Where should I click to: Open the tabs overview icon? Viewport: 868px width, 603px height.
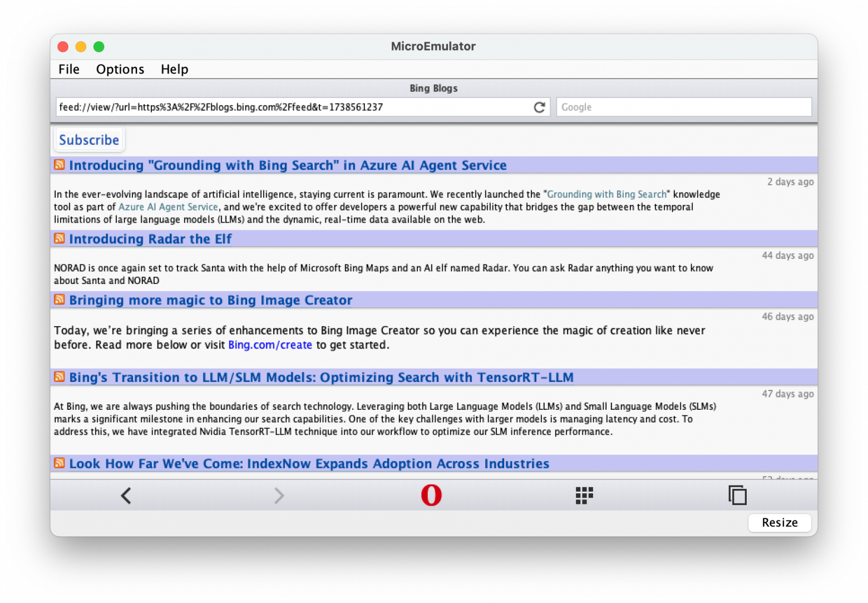(x=737, y=495)
